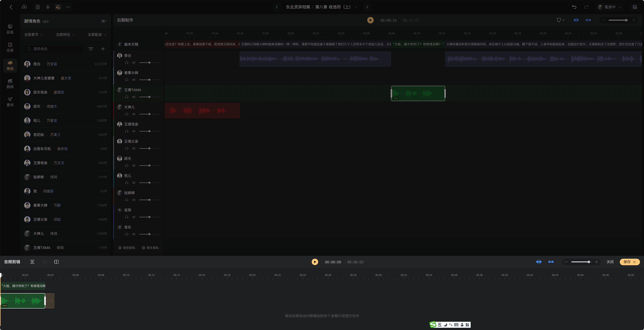The width and height of the screenshot is (644, 330).
Task: Click the cloud upload icon
Action: point(24,7)
